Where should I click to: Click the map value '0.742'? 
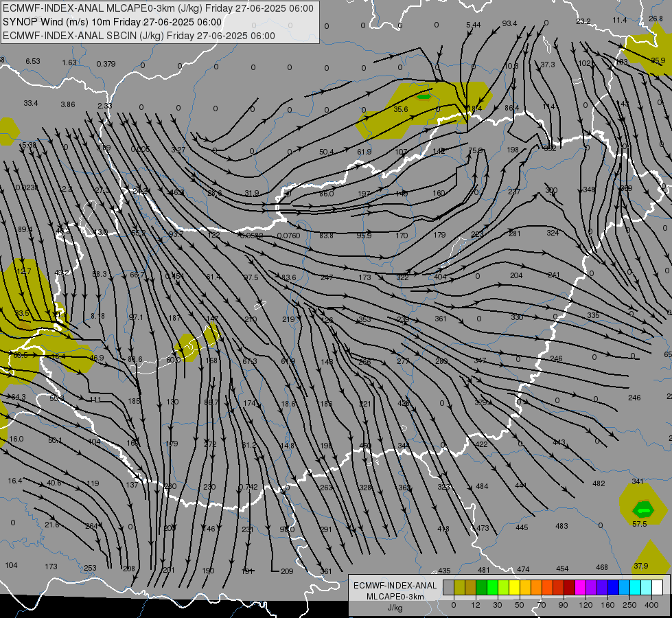click(x=248, y=488)
